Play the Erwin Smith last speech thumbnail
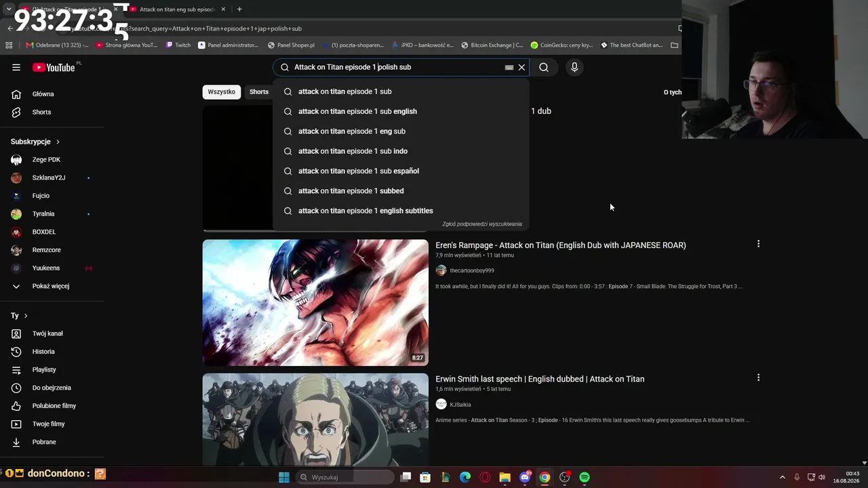Screen dimensions: 868x488 tap(315, 420)
